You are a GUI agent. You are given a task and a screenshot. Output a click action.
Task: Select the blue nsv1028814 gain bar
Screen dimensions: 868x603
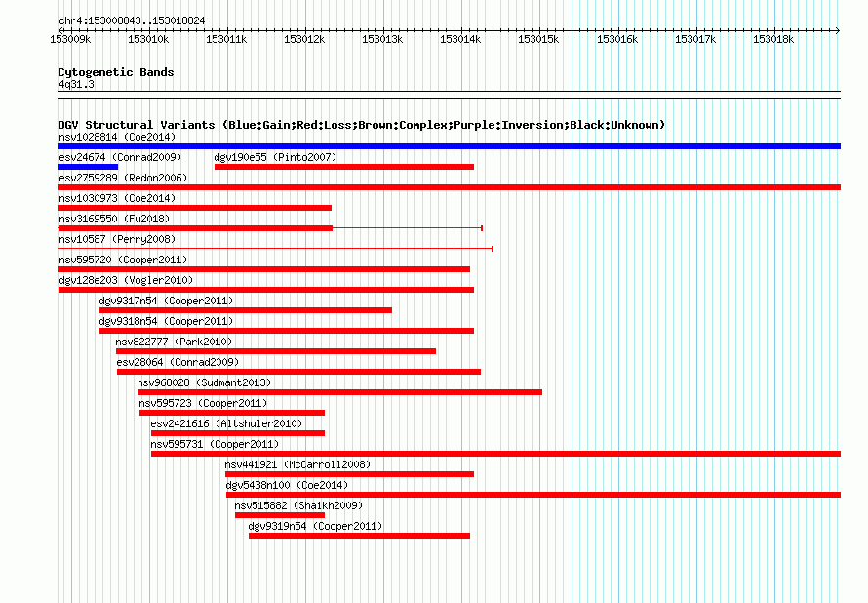(449, 146)
